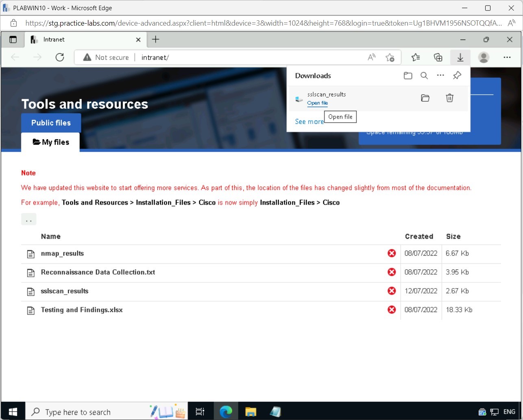Switch to the Public files tab

click(51, 123)
